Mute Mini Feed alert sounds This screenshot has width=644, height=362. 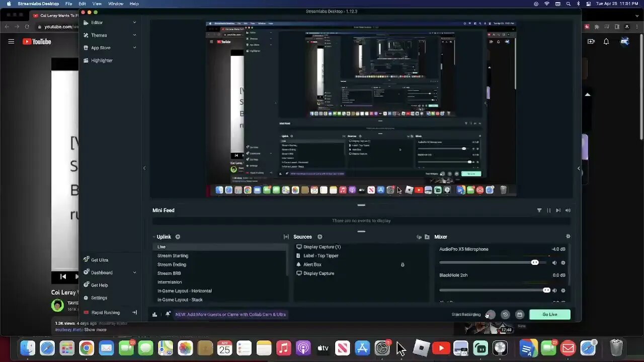(x=568, y=210)
